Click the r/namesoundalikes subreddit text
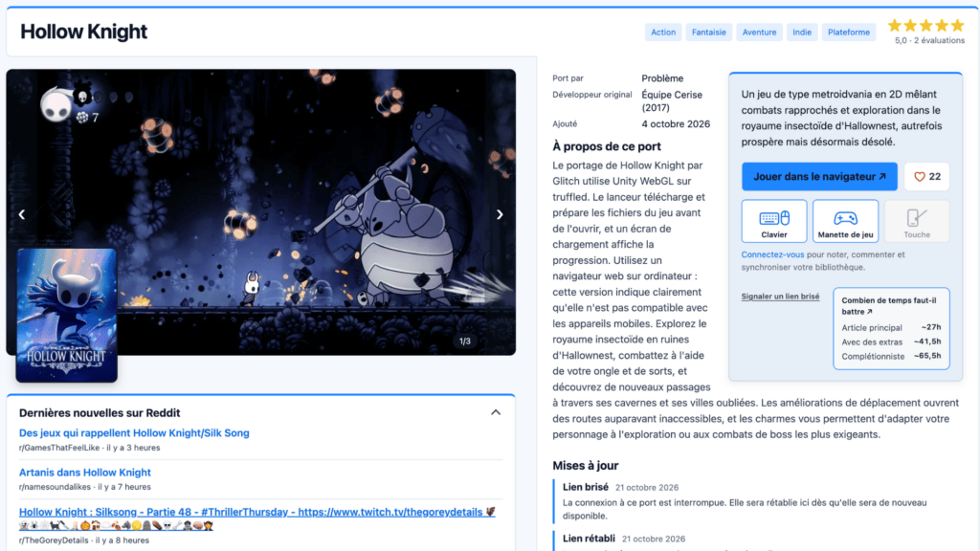The height and width of the screenshot is (551, 980). click(55, 487)
